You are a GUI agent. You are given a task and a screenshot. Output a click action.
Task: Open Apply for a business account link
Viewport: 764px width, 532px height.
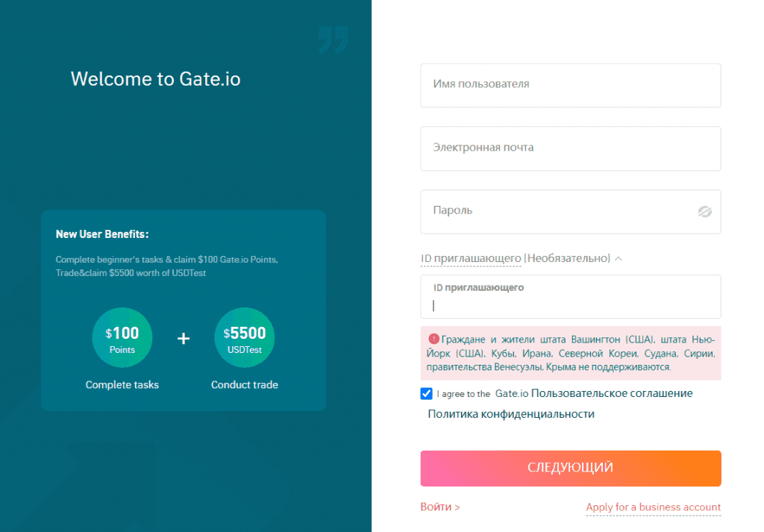654,507
